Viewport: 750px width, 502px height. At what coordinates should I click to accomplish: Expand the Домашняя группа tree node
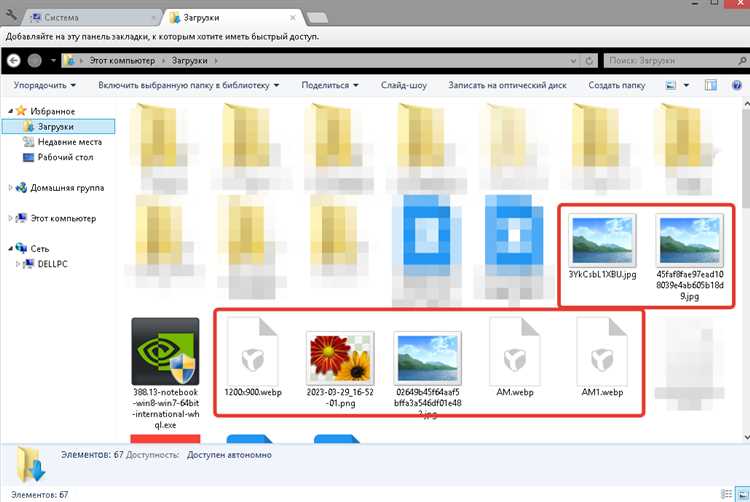coord(11,188)
